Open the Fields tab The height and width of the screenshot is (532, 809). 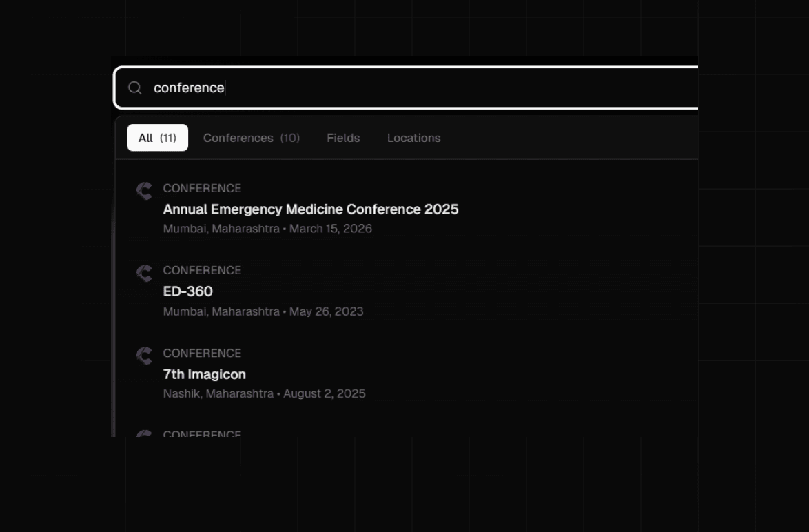[x=343, y=138]
